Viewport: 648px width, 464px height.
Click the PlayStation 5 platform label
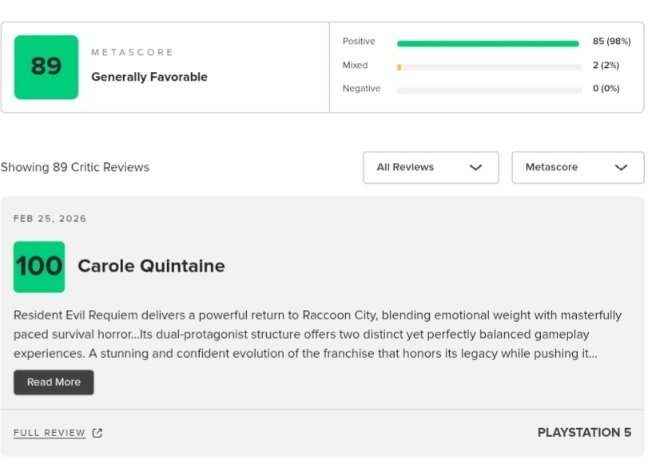point(584,433)
